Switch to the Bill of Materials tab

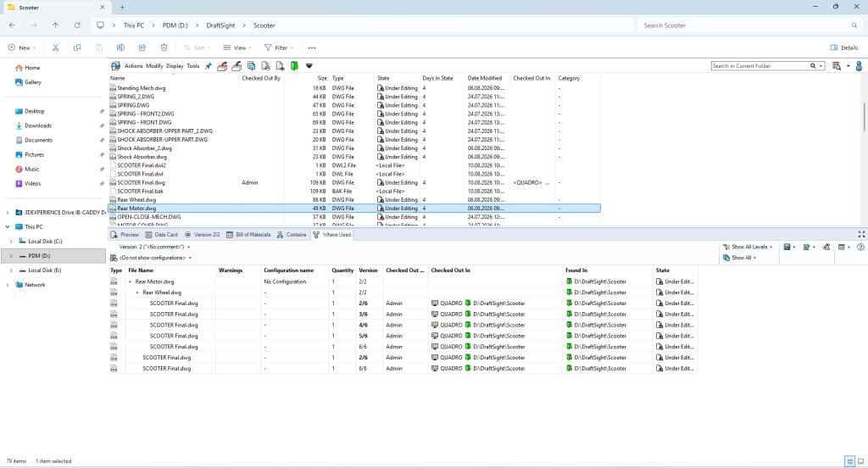point(248,235)
